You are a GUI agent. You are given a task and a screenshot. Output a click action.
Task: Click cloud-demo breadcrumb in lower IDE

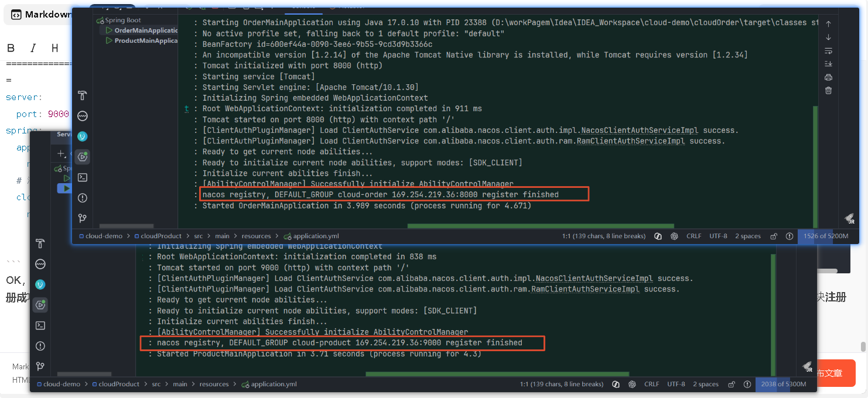(x=58, y=385)
